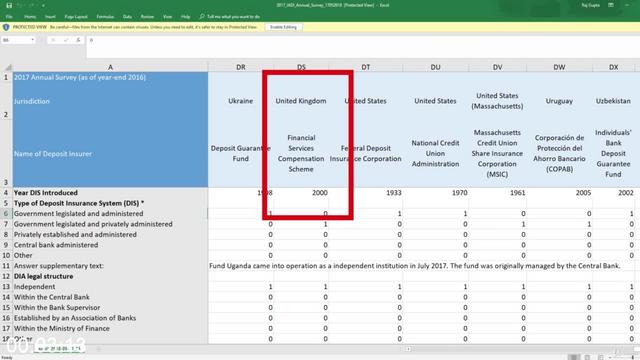Open the View ribbon tab
The image size is (640, 360).
(x=167, y=17)
